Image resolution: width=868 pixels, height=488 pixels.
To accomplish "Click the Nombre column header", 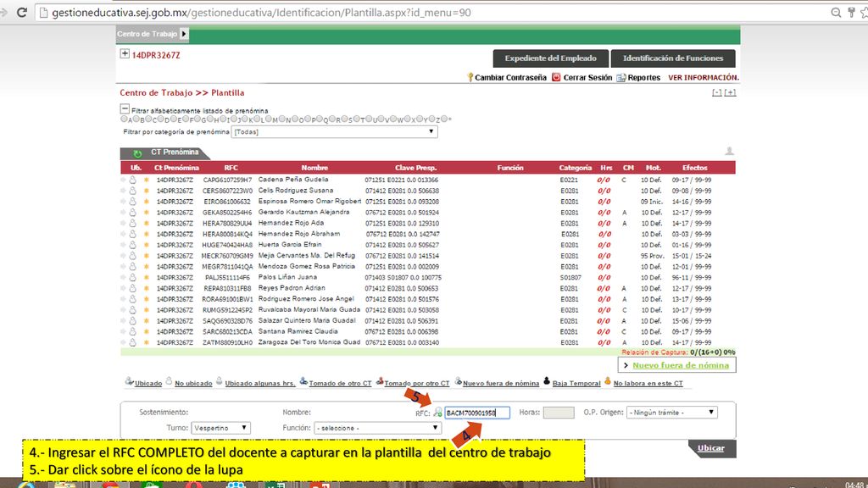I will click(x=314, y=168).
